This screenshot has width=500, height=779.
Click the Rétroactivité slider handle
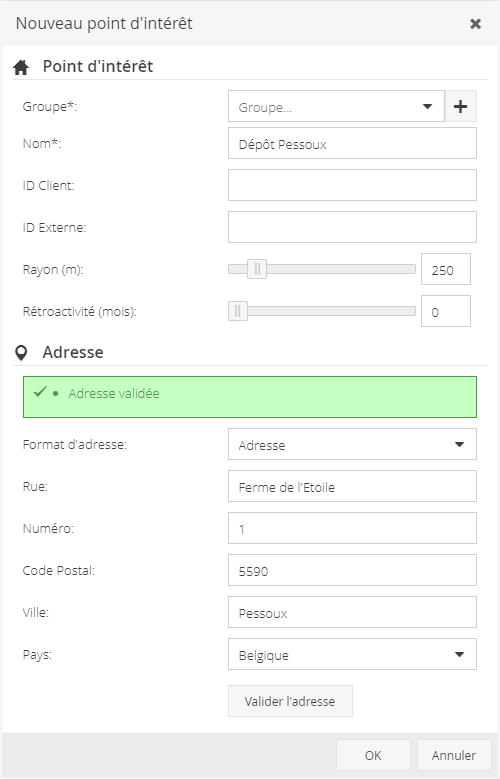238,311
